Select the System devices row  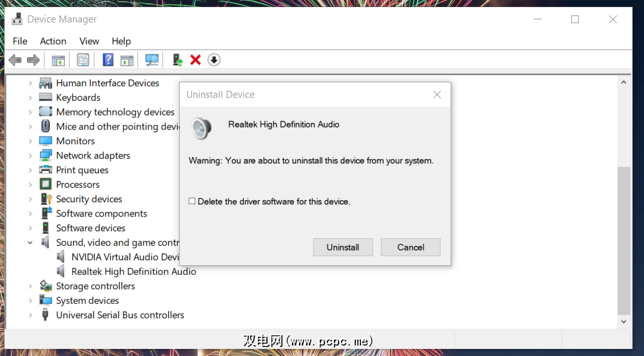(87, 301)
